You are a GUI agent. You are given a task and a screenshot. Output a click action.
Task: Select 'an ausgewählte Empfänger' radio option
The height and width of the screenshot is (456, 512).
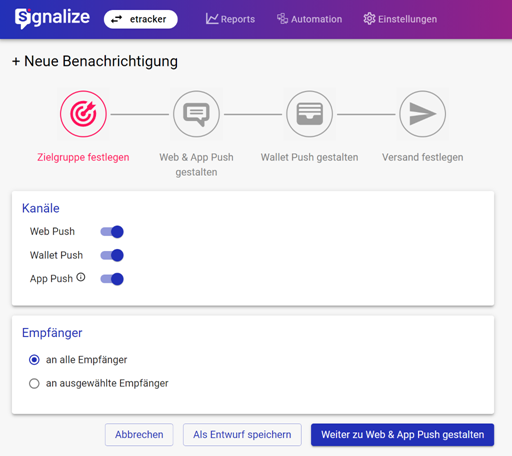pos(34,383)
